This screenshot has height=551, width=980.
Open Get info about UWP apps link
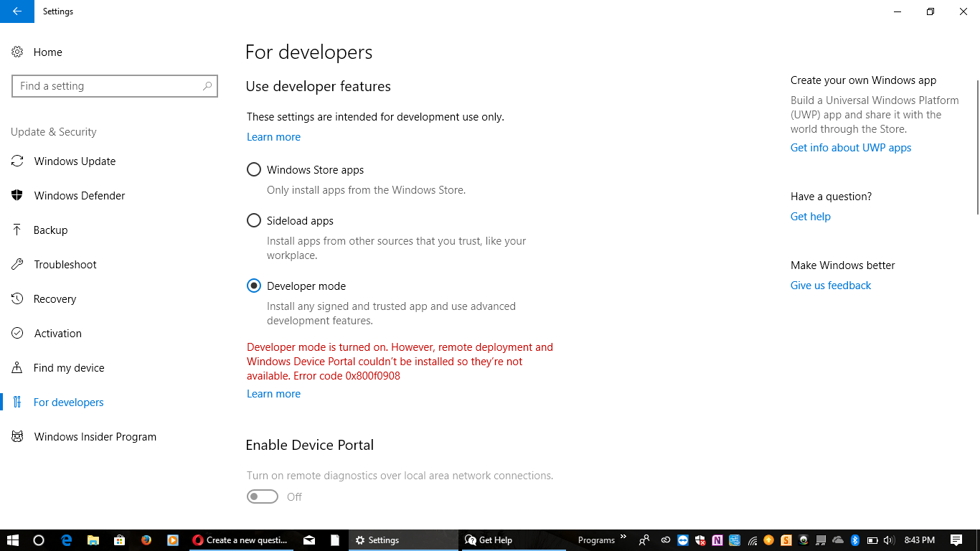pyautogui.click(x=851, y=148)
